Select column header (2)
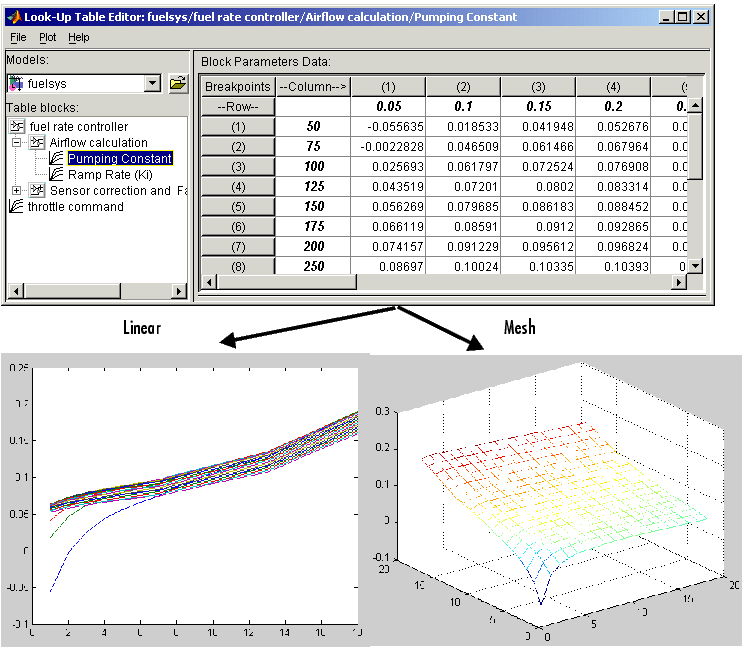This screenshot has width=750, height=652. (x=463, y=87)
